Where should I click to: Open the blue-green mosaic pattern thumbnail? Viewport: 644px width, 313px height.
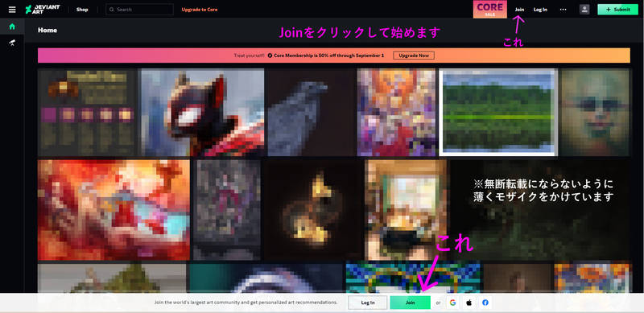[413, 278]
